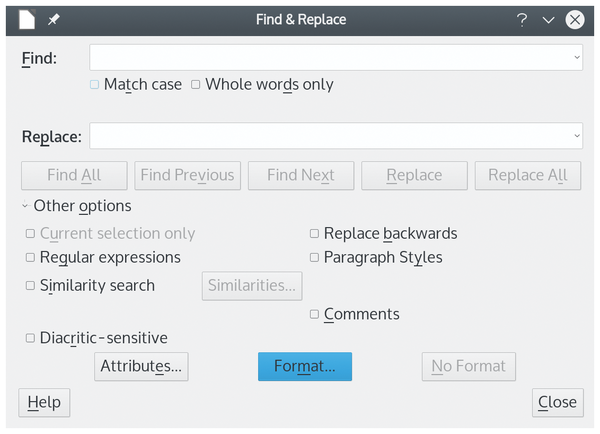Toggle Diacritic-sensitive checkbox
600x434 pixels.
pyautogui.click(x=30, y=338)
